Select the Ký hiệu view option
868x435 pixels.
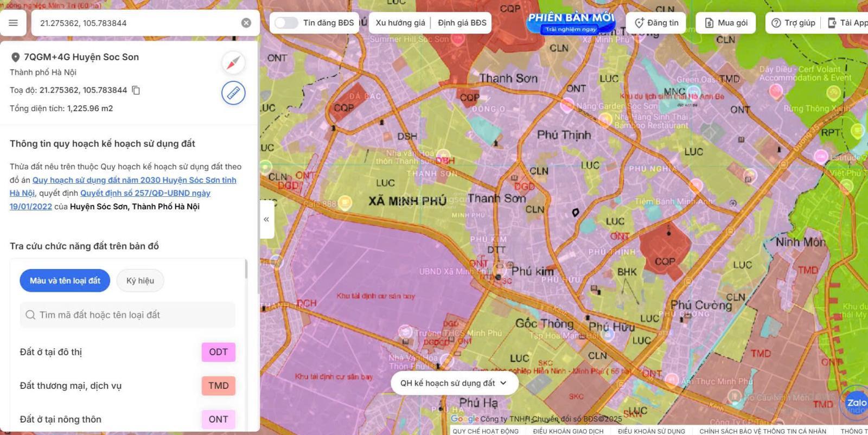140,280
